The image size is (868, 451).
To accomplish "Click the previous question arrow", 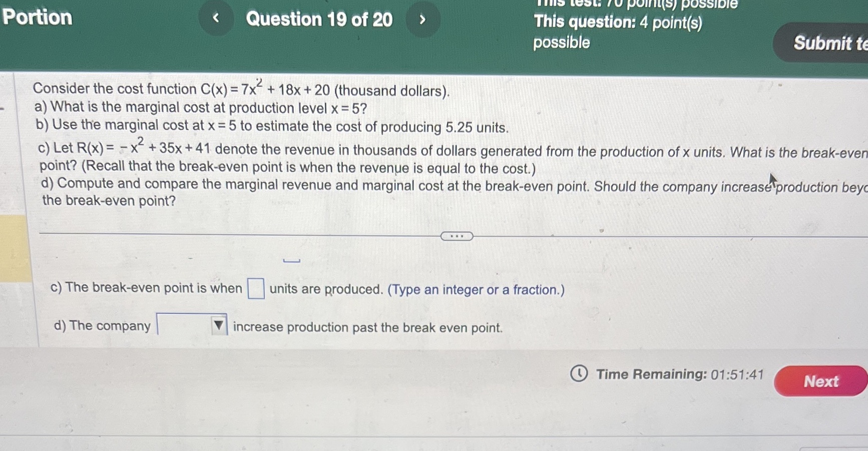I will pos(216,20).
